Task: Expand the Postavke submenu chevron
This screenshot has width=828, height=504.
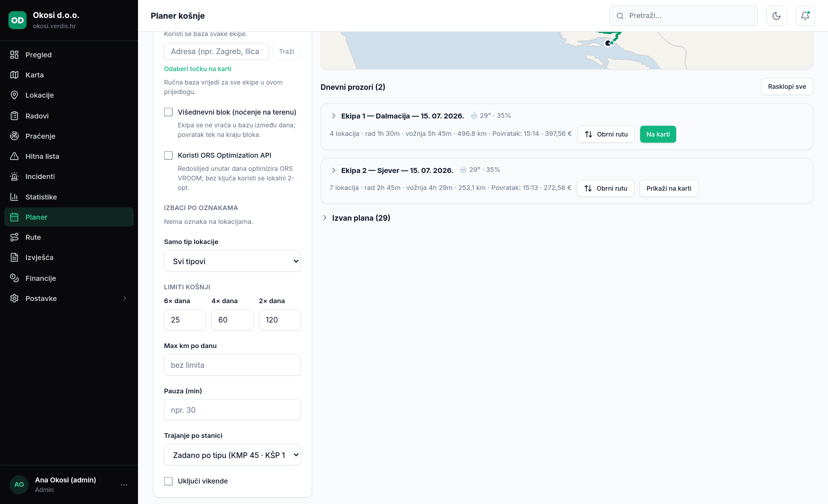Action: coord(125,298)
